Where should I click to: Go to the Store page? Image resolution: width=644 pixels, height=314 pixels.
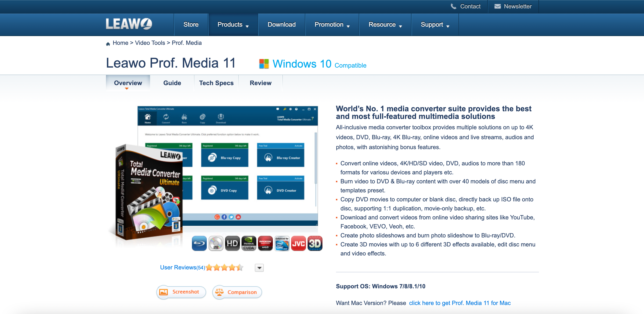pyautogui.click(x=191, y=25)
